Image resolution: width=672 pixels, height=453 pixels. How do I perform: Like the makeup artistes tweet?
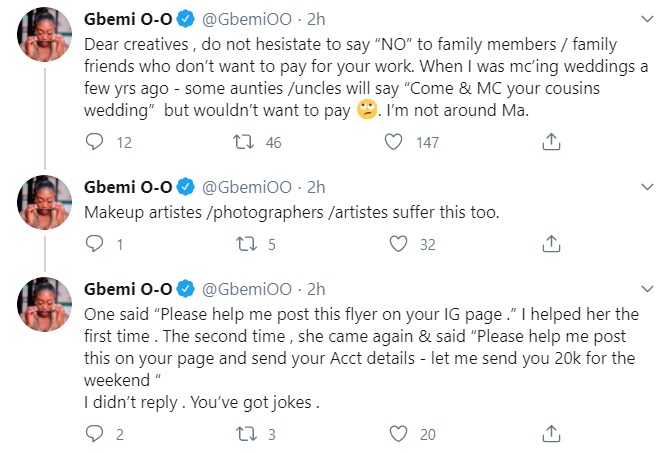[398, 243]
